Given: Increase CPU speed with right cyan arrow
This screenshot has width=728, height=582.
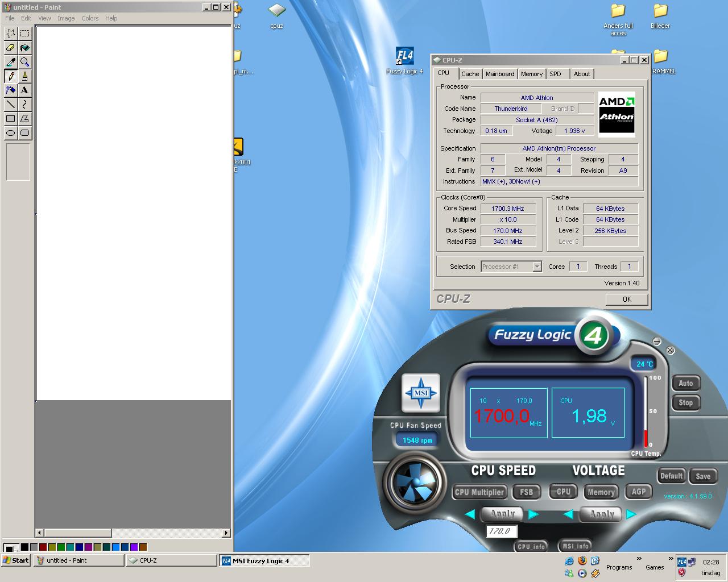Looking at the screenshot, I should pyautogui.click(x=533, y=514).
